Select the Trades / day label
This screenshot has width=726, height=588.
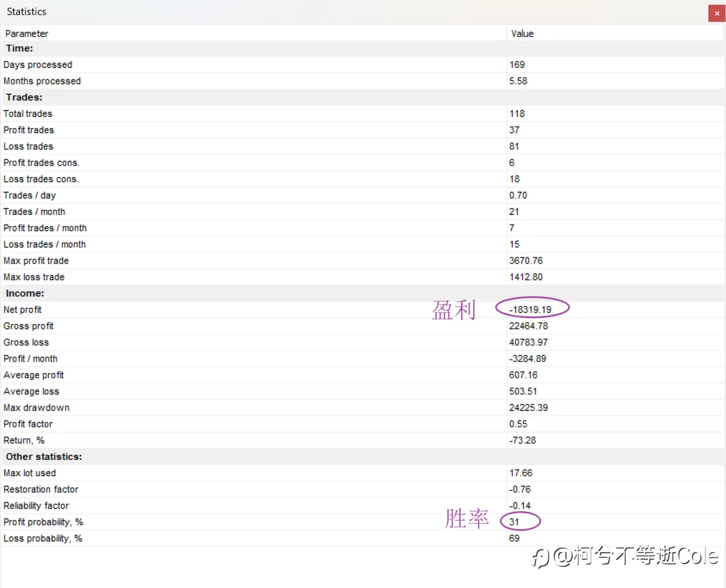[x=29, y=196]
